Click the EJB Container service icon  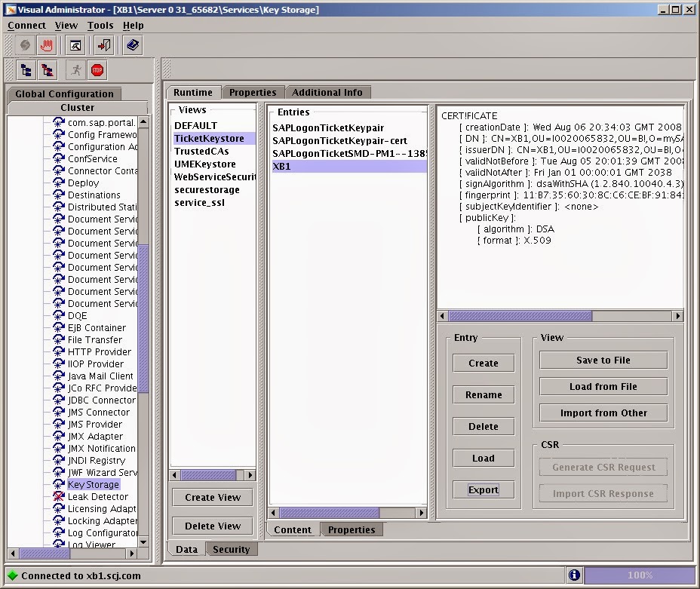coord(59,327)
